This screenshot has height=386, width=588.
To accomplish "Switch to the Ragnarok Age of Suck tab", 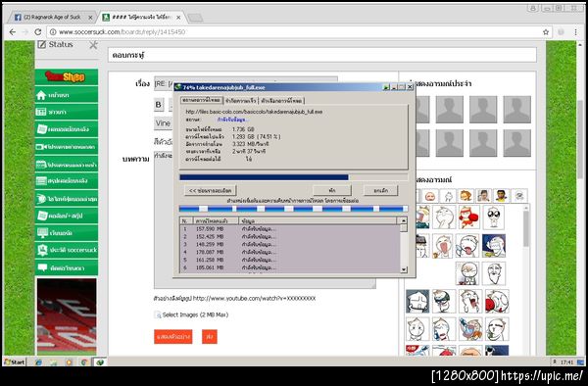I will pos(53,18).
